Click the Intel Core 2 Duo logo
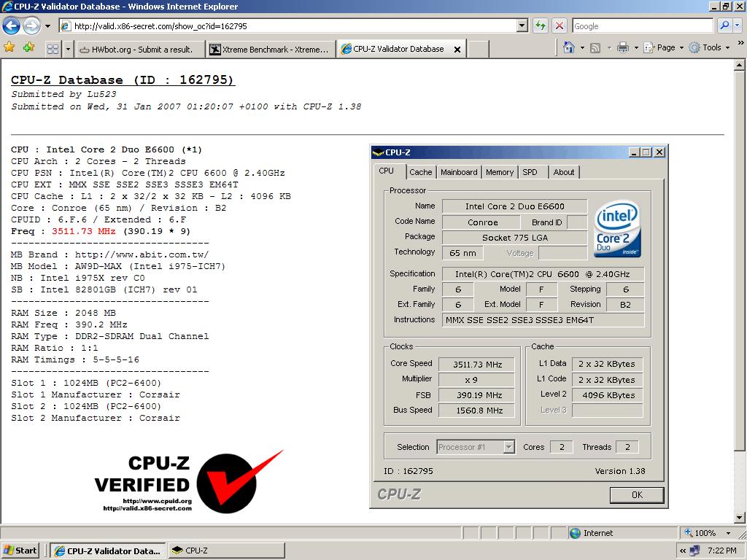The height and width of the screenshot is (560, 747). tap(618, 228)
